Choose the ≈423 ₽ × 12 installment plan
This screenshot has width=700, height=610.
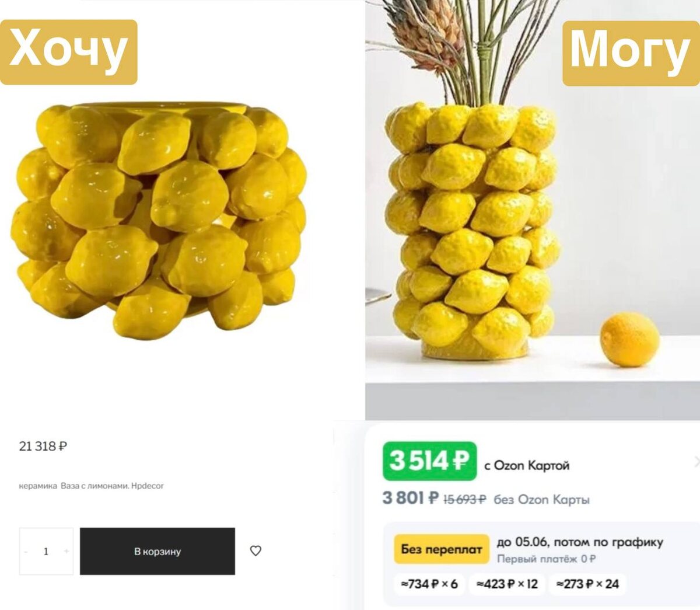[x=507, y=584]
